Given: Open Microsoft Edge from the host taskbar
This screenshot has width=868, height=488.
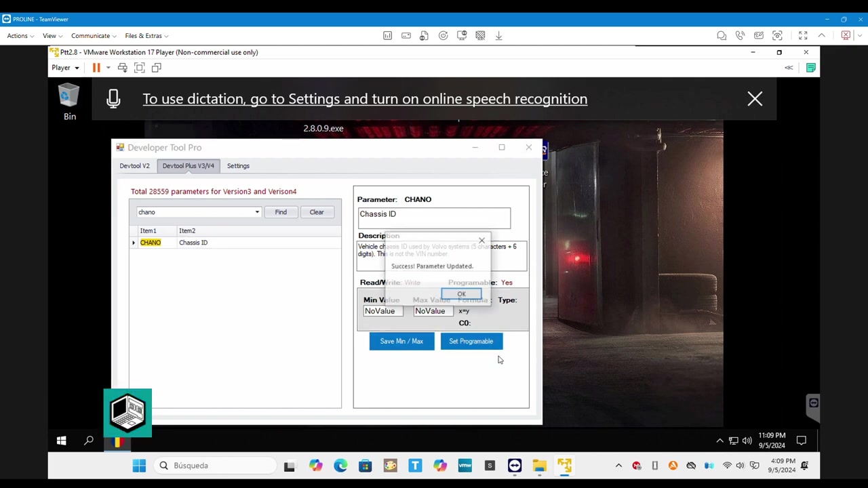Looking at the screenshot, I should click(x=340, y=466).
